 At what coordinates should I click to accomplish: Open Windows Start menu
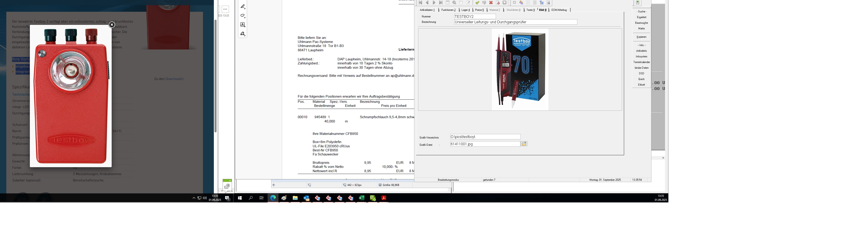coord(240,198)
